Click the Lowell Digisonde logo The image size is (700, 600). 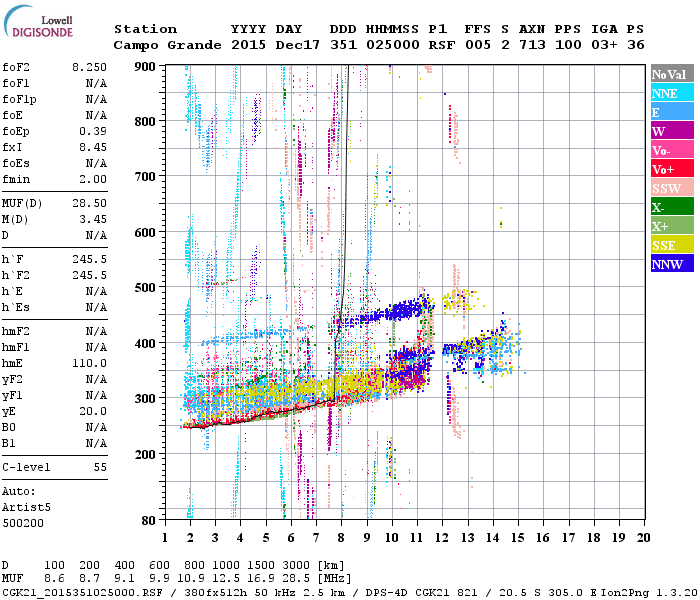coord(38,22)
